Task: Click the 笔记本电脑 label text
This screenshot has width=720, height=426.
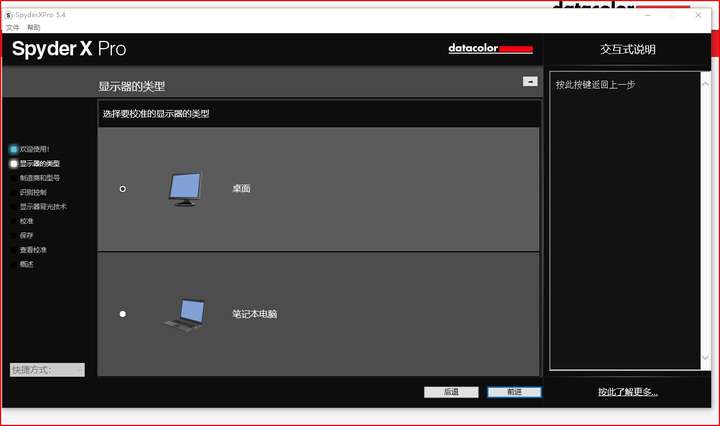Action: point(254,314)
